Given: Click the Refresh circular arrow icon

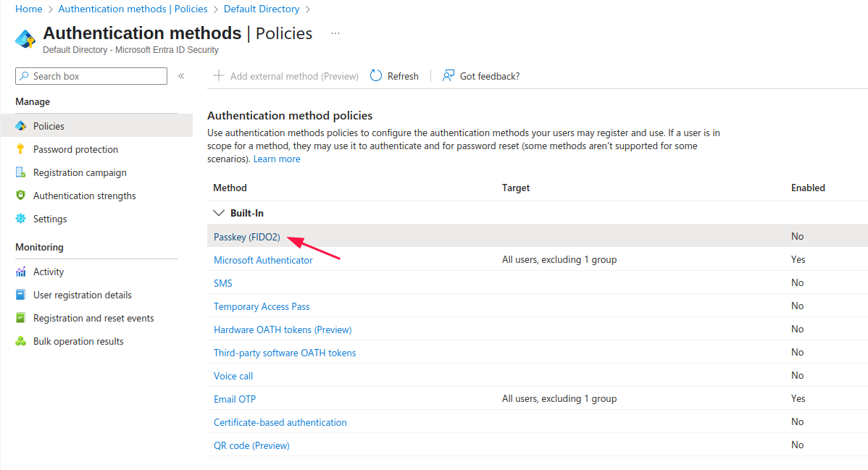Looking at the screenshot, I should pyautogui.click(x=376, y=76).
